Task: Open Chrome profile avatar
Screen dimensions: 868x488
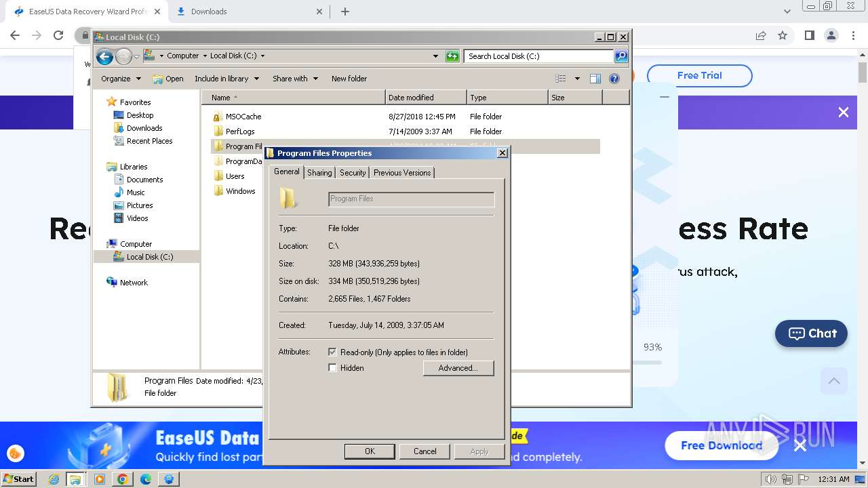Action: point(831,35)
